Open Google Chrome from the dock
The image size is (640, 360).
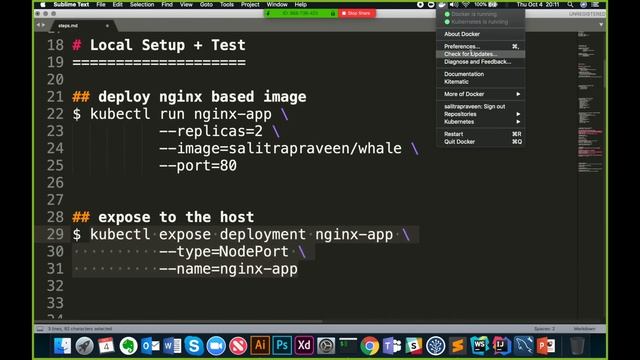coord(370,346)
